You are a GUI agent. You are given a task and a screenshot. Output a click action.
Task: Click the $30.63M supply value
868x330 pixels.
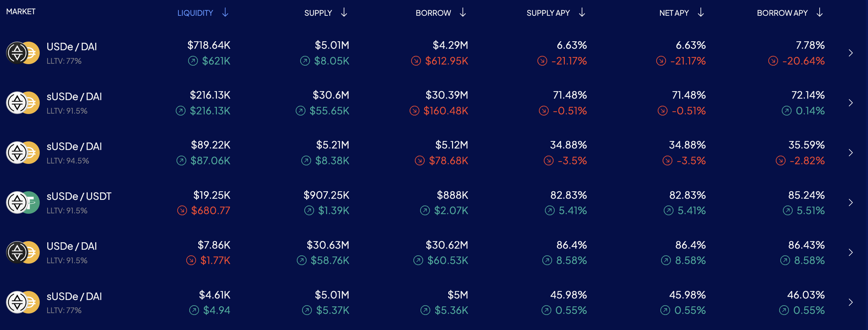(x=328, y=245)
